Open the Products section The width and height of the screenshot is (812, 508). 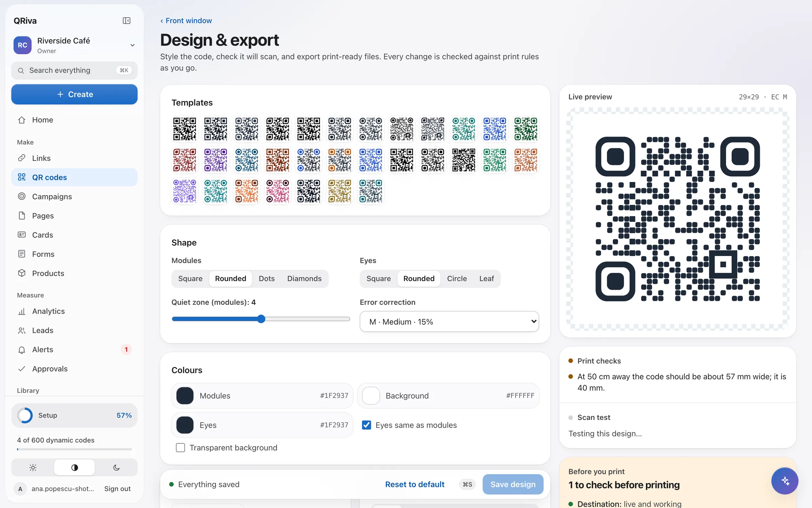[74, 273]
